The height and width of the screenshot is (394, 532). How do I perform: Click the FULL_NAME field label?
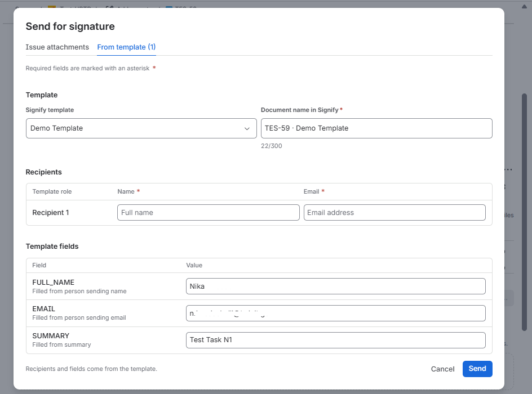pos(54,282)
